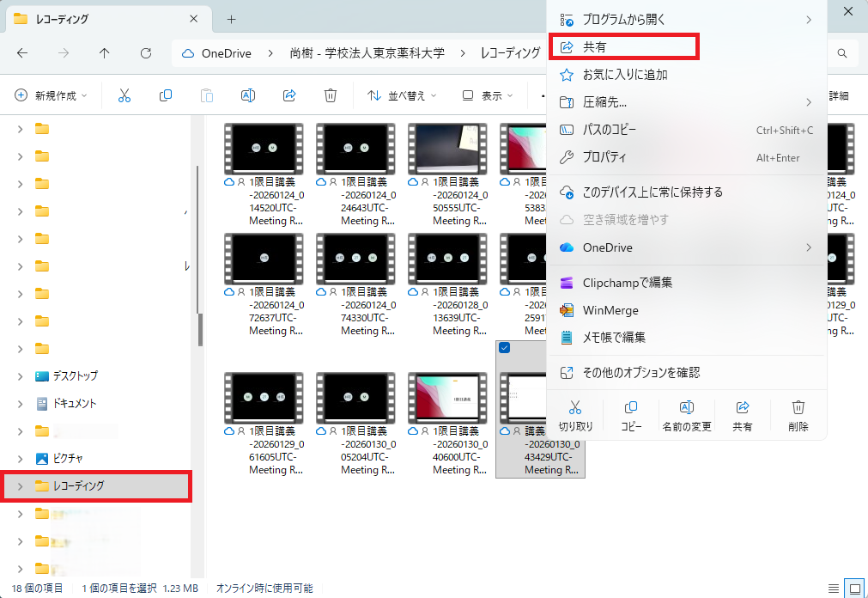Uncheck the selected video file checkbox

(505, 348)
